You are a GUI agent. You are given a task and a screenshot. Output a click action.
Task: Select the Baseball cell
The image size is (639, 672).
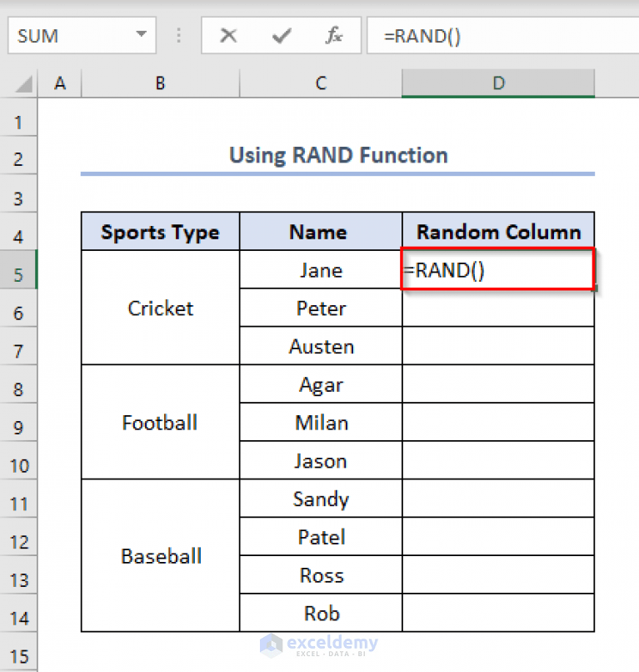pos(159,556)
